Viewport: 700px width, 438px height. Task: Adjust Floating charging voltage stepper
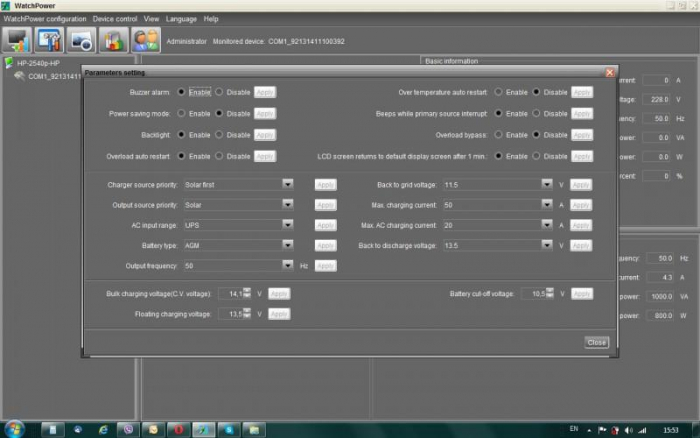(x=247, y=313)
